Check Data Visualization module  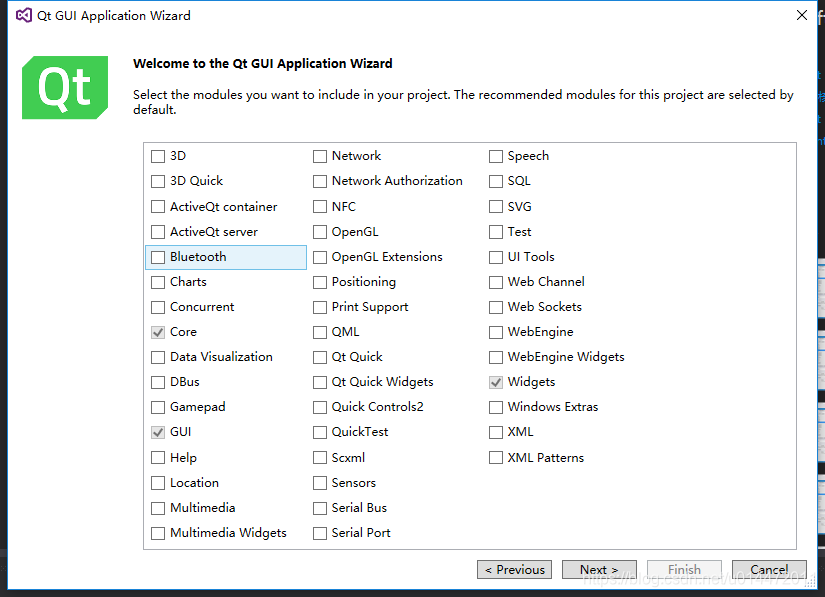pyautogui.click(x=158, y=358)
